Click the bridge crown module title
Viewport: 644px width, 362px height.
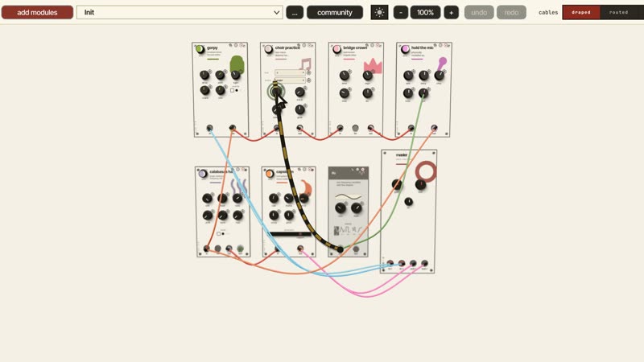pos(355,47)
